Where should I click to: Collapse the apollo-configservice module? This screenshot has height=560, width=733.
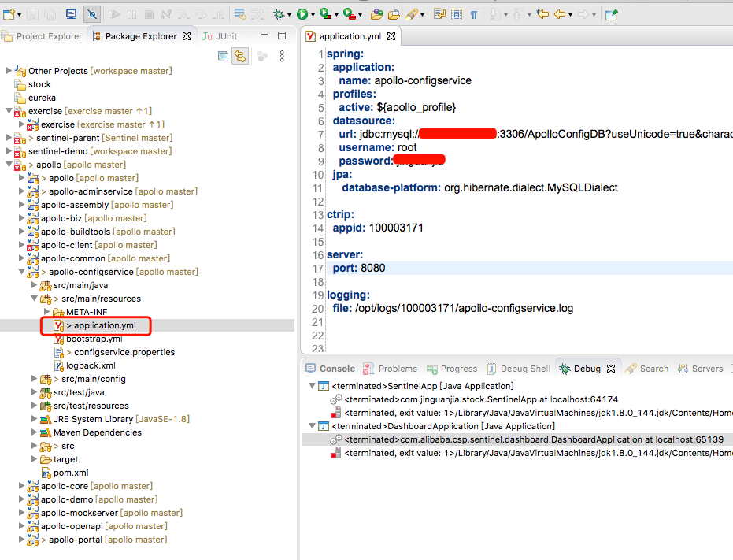click(21, 272)
